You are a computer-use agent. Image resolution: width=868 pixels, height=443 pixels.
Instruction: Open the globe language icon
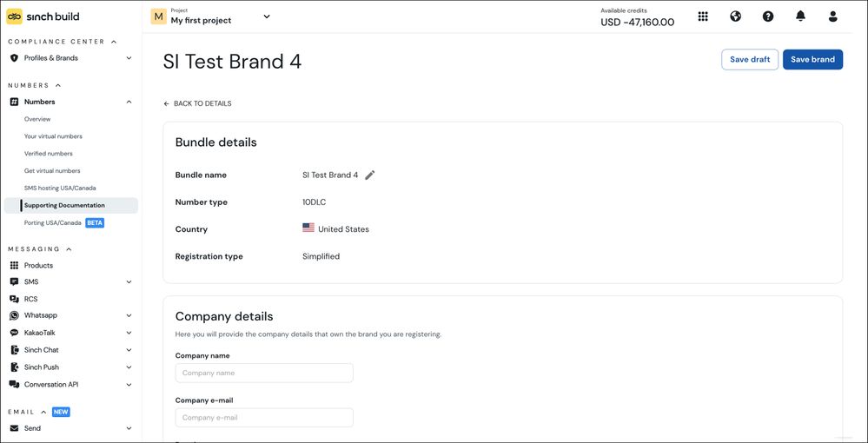[735, 17]
